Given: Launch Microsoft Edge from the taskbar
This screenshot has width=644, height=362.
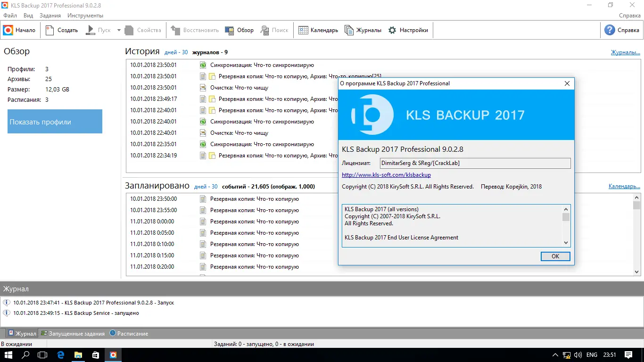Looking at the screenshot, I should [x=60, y=355].
